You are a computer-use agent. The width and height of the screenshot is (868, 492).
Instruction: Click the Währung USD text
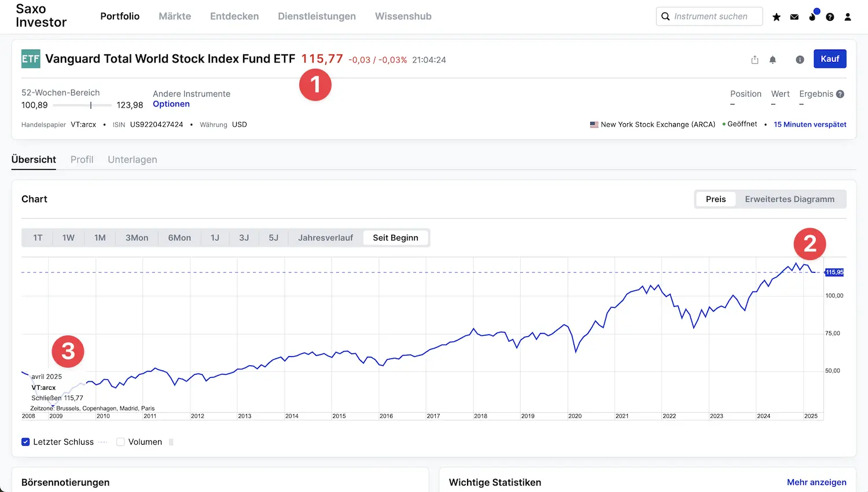click(x=223, y=124)
